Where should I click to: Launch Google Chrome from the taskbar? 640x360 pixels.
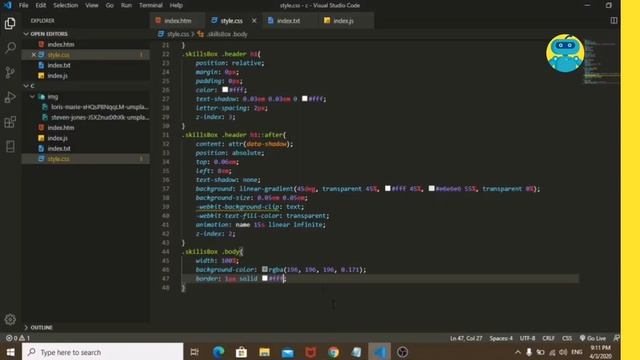333,352
